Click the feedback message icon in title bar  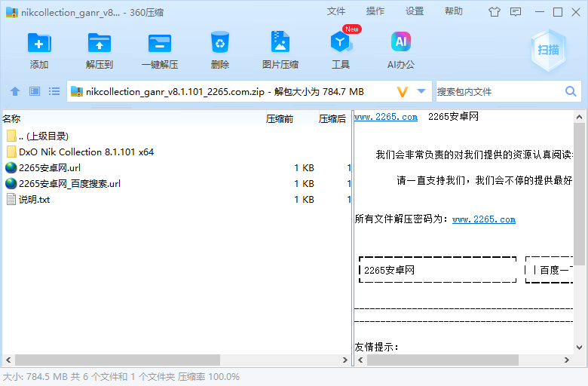(516, 12)
